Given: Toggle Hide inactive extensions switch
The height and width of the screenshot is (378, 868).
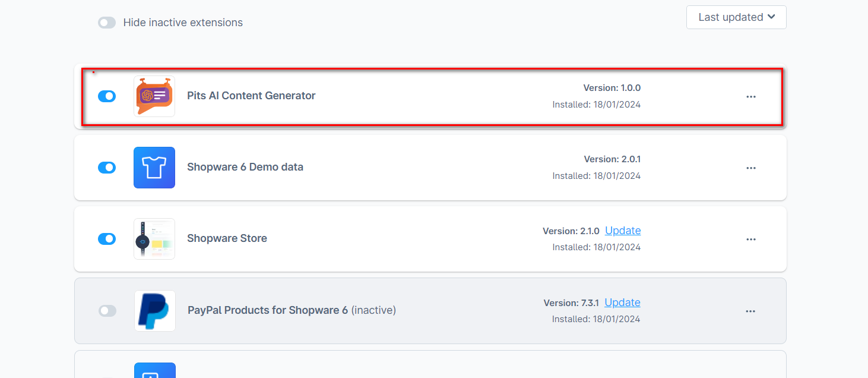Looking at the screenshot, I should tap(107, 23).
